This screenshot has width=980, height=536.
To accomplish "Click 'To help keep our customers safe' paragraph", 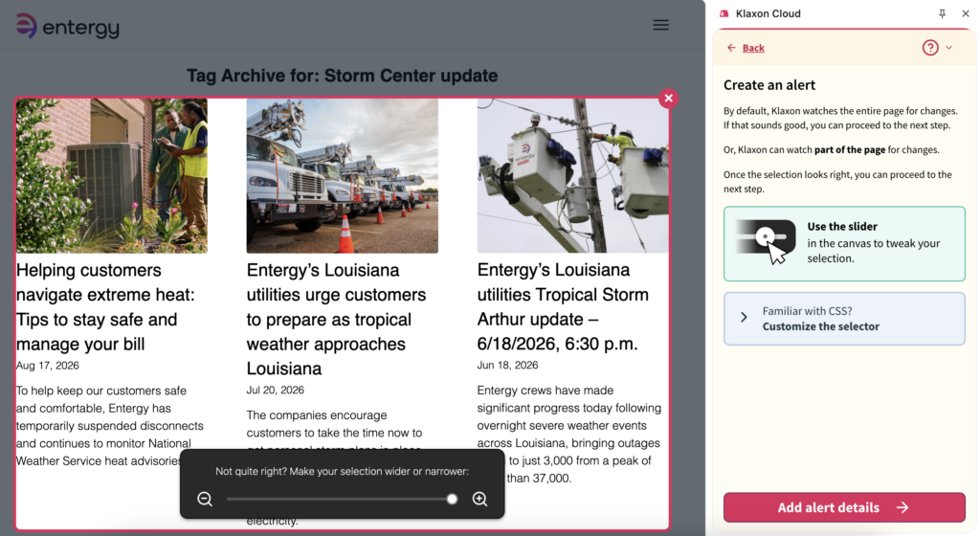I will [110, 425].
